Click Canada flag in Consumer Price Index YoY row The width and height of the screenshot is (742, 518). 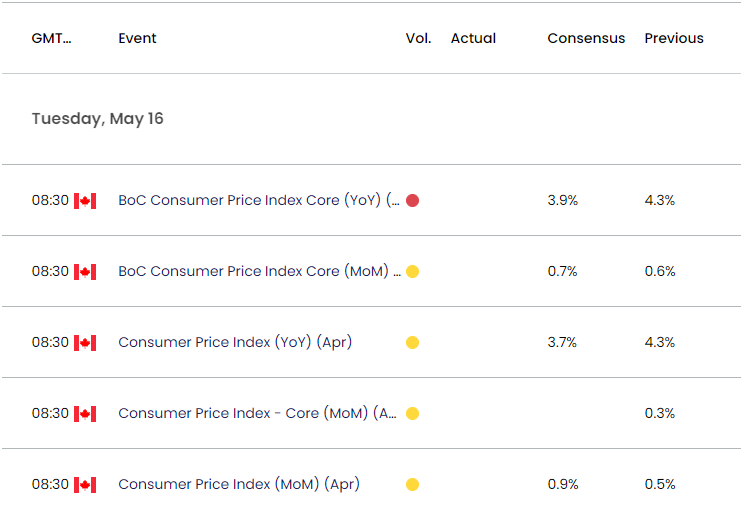85,343
